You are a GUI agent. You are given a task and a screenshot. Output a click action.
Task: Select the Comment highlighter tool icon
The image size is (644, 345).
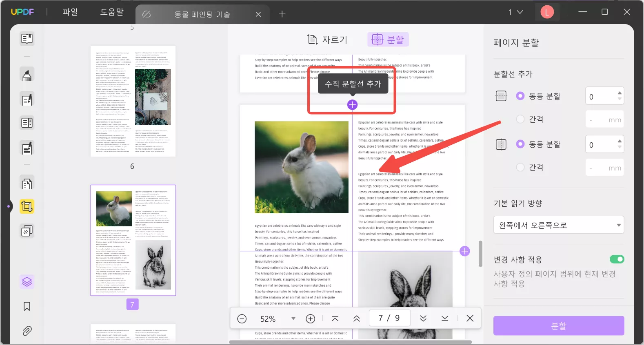pyautogui.click(x=27, y=75)
